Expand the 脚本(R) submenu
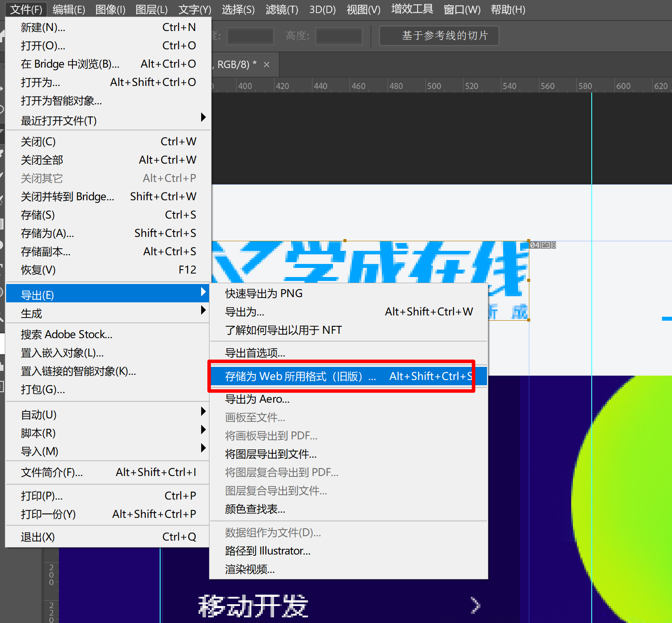Viewport: 672px width, 623px height. click(x=108, y=432)
